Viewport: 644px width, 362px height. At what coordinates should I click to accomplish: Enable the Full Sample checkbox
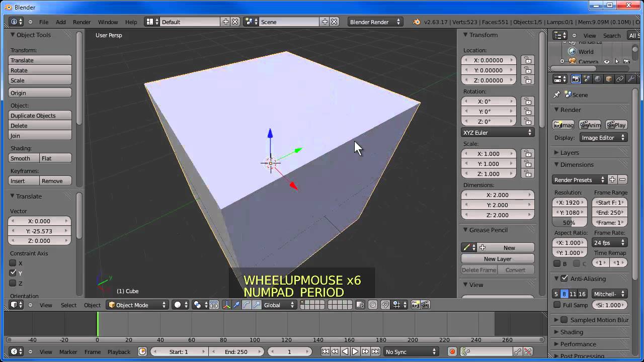(557, 305)
